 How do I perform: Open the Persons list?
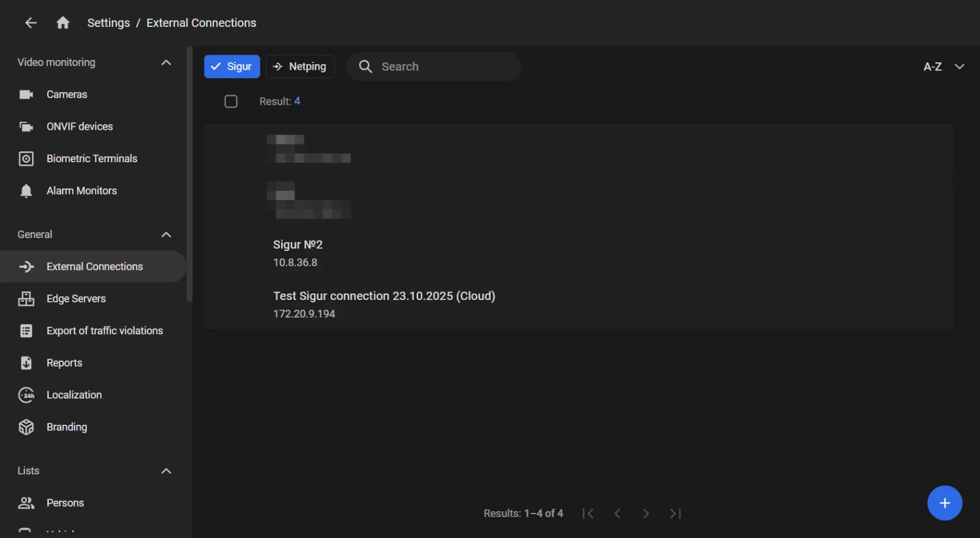[65, 503]
